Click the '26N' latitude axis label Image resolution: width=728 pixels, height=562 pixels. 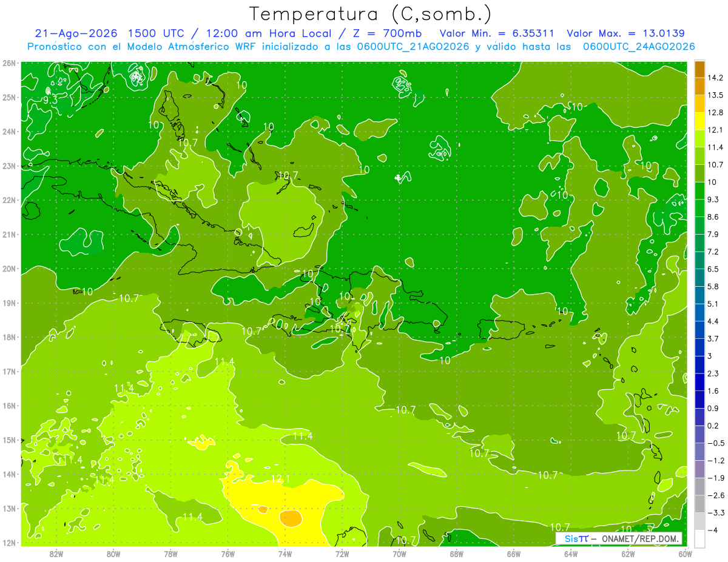click(8, 63)
